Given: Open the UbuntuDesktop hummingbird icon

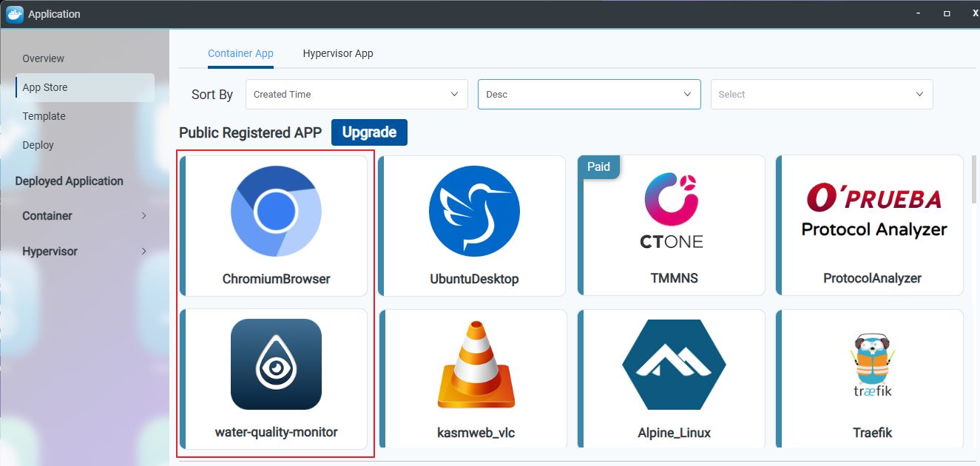Looking at the screenshot, I should (474, 212).
